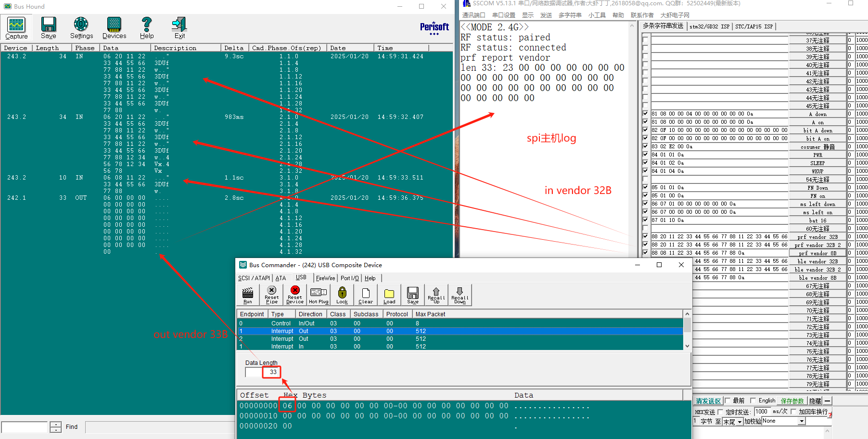
Task: Uncheck the 'SLEEP' row checkbox
Action: 645,163
